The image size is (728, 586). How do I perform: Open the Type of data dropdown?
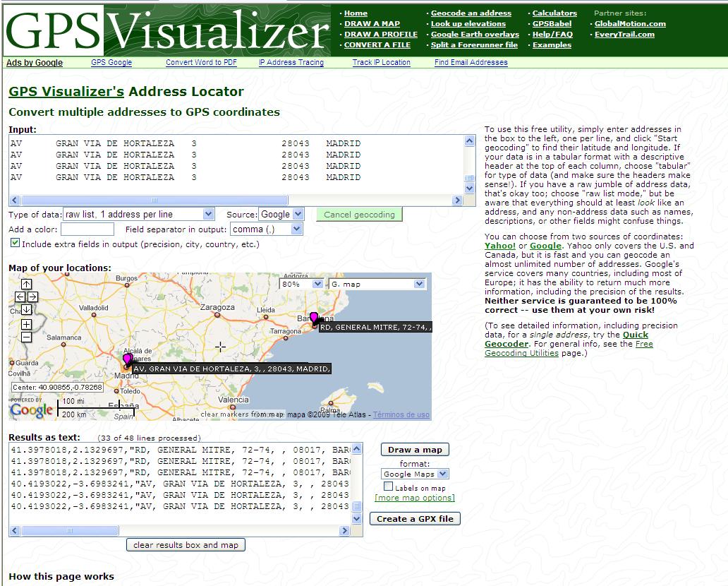pos(138,214)
